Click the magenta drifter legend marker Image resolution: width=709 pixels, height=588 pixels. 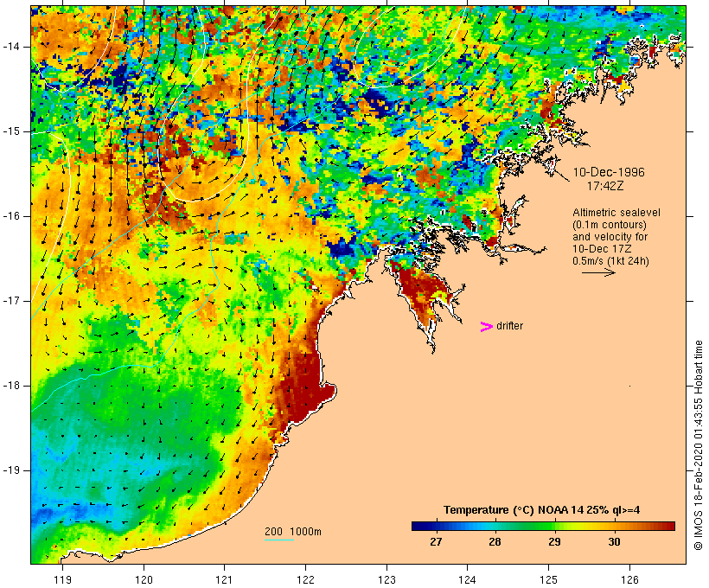coord(486,327)
